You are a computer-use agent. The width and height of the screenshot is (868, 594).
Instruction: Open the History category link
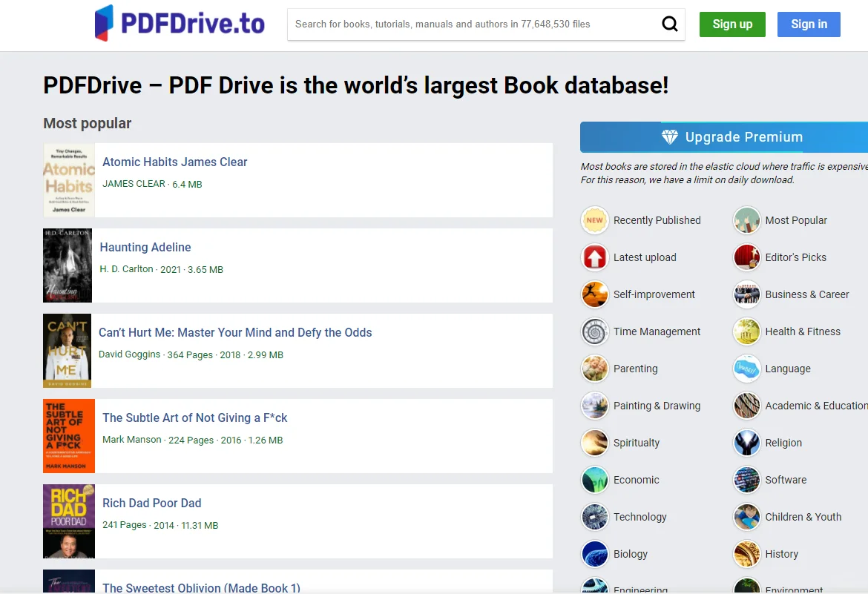pyautogui.click(x=782, y=554)
